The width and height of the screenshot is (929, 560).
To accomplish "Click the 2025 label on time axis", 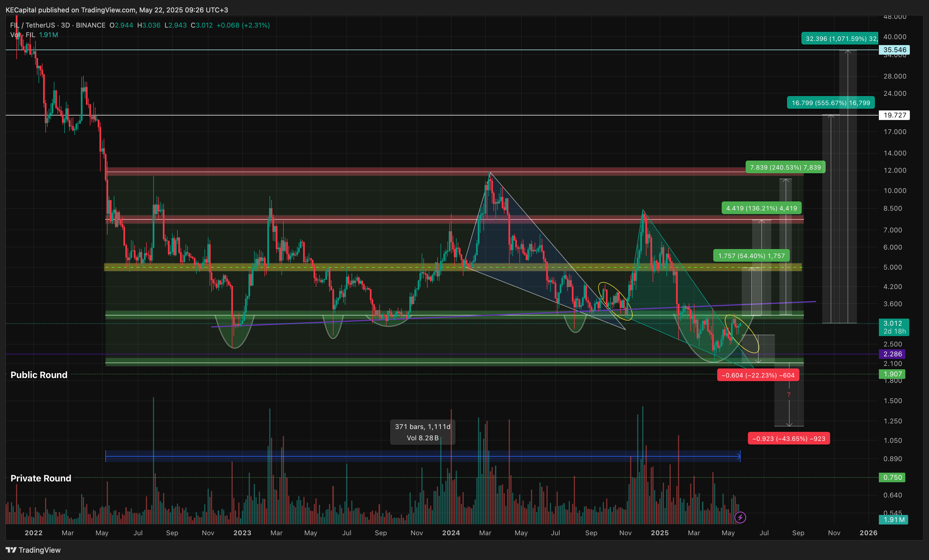I will [x=660, y=533].
